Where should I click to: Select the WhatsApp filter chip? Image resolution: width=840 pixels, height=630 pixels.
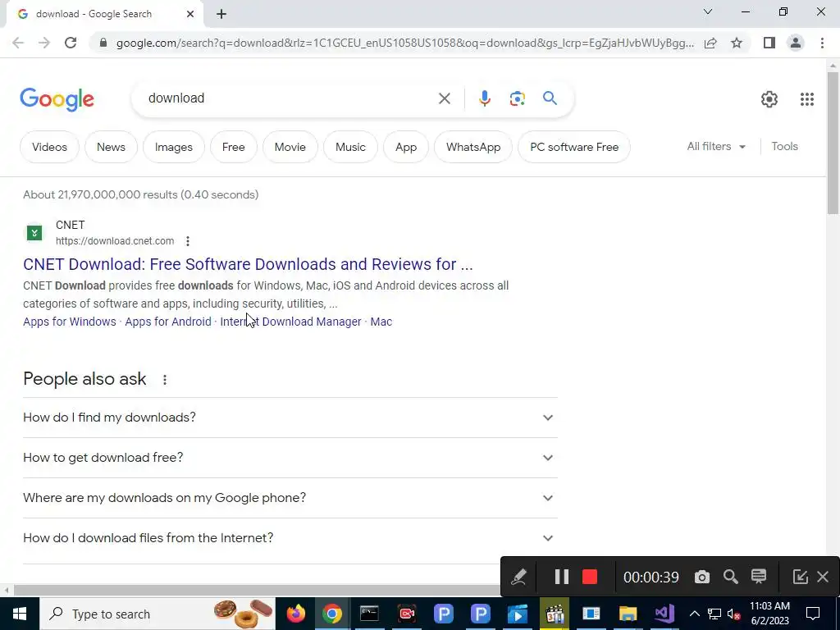[473, 147]
